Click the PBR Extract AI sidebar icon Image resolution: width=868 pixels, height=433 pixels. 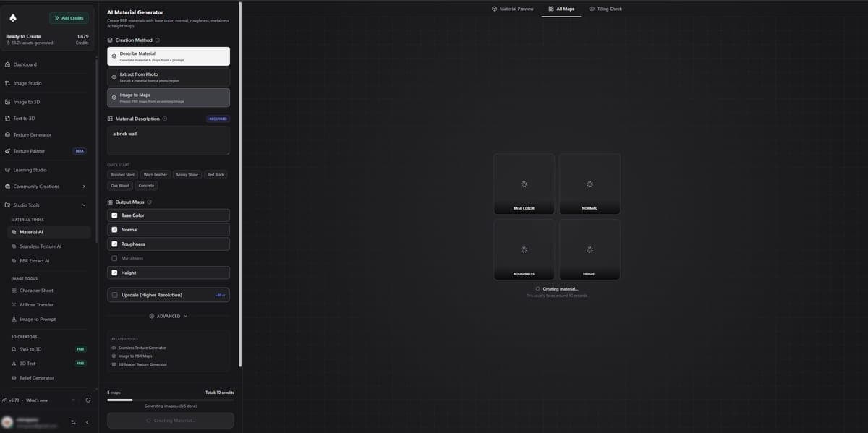(14, 261)
